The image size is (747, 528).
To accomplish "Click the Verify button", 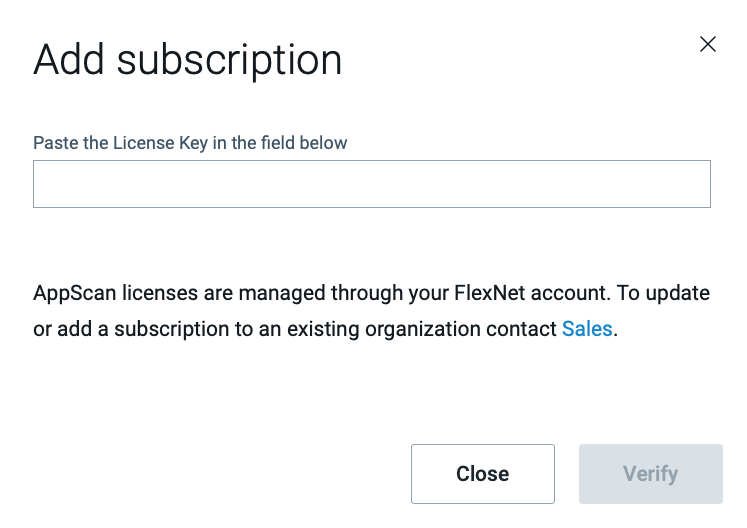I will [650, 474].
